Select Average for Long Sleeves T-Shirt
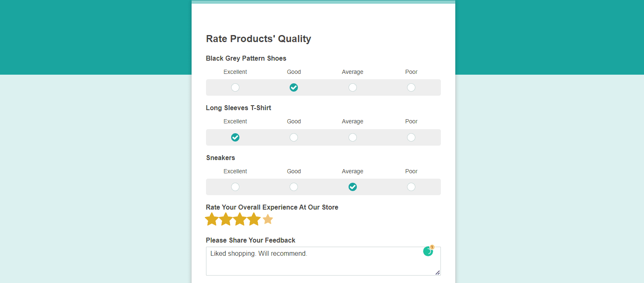 point(353,137)
